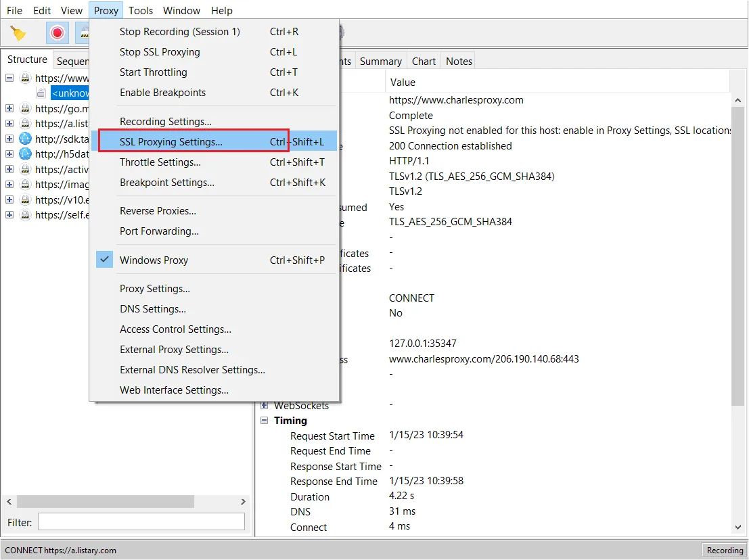749x560 pixels.
Task: Click the lock icon beside https://www row
Action: 25,78
